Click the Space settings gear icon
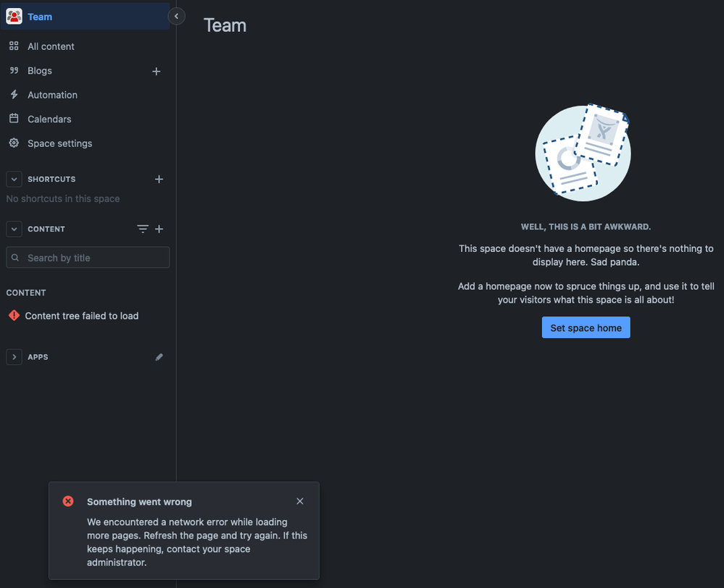724x588 pixels. (14, 143)
